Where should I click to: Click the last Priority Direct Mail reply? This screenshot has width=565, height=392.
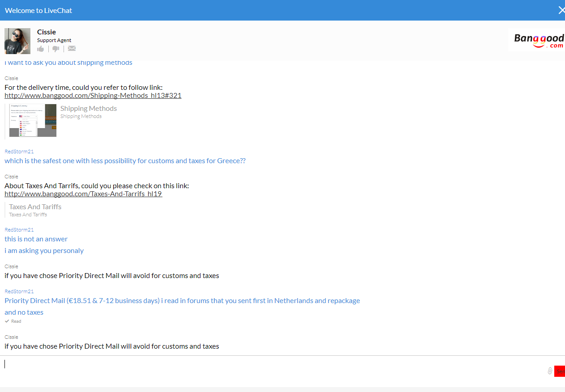112,346
